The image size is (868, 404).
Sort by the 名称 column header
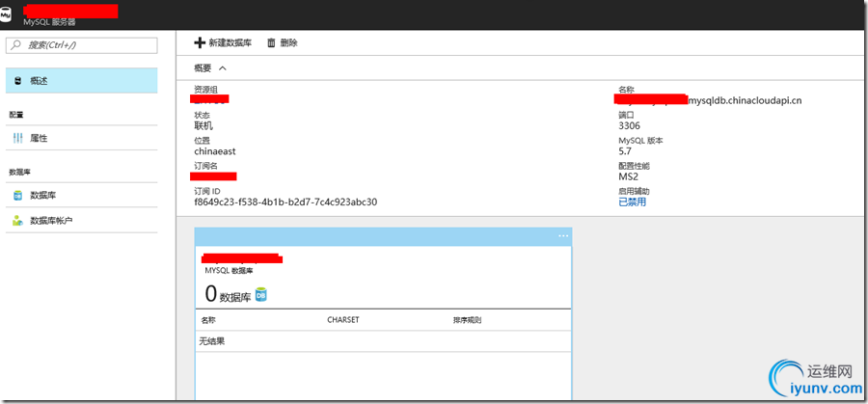click(208, 320)
